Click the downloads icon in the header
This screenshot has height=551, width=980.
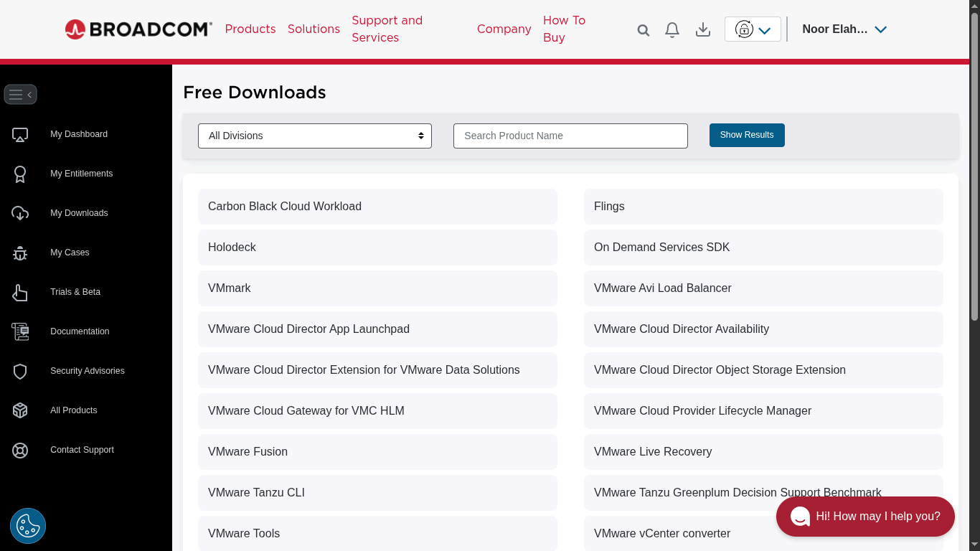click(702, 29)
